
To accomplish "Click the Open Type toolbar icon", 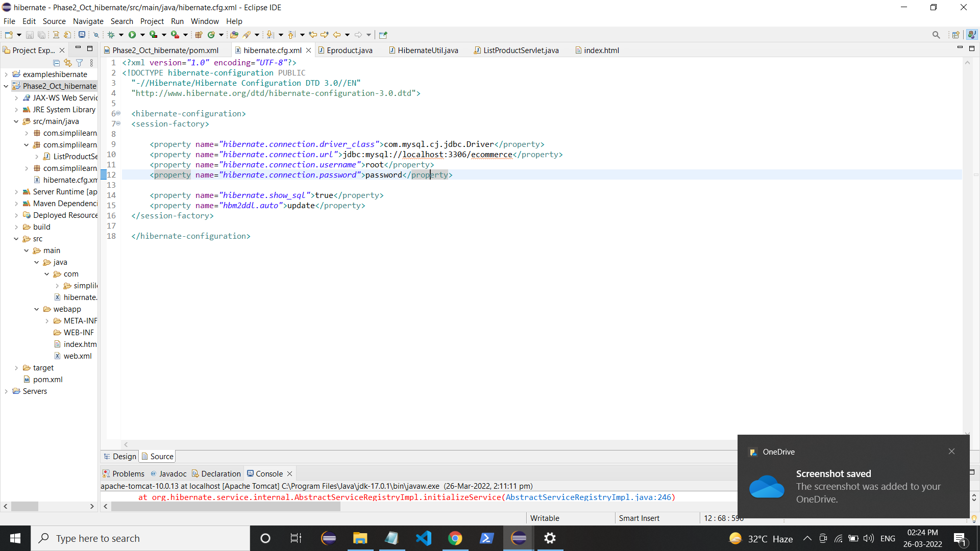I will (234, 35).
